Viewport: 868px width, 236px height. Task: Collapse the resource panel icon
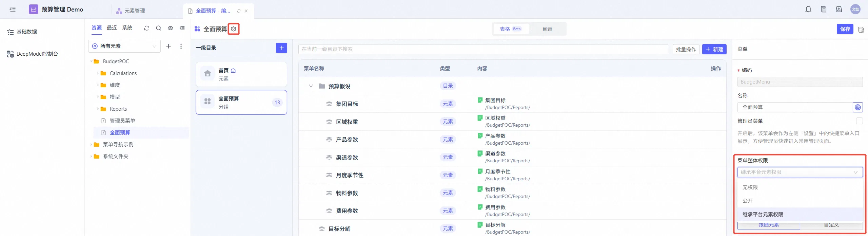coord(182,28)
